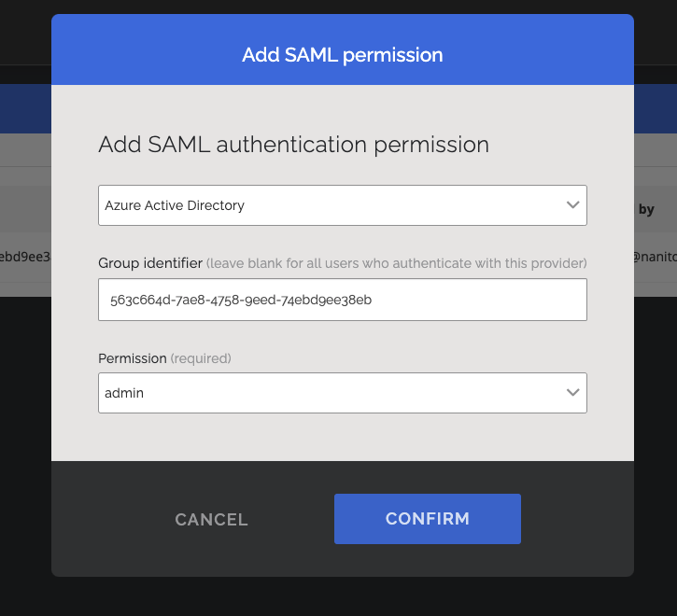Click the "Add SAML permission" dialog title

tap(342, 55)
